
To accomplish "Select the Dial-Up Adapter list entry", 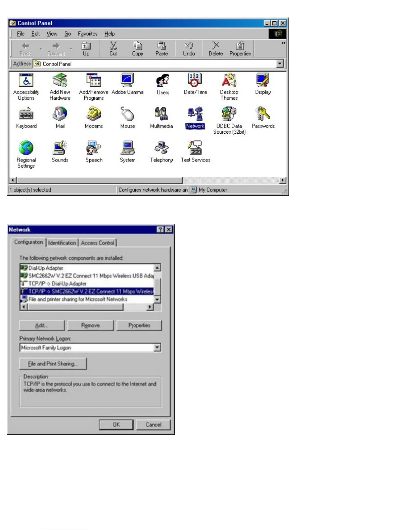I will click(x=87, y=268).
